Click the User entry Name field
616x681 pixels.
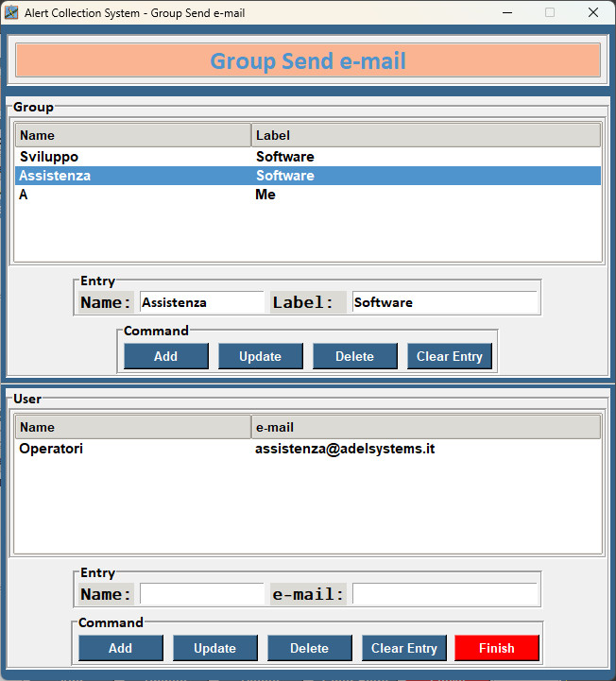[x=201, y=594]
